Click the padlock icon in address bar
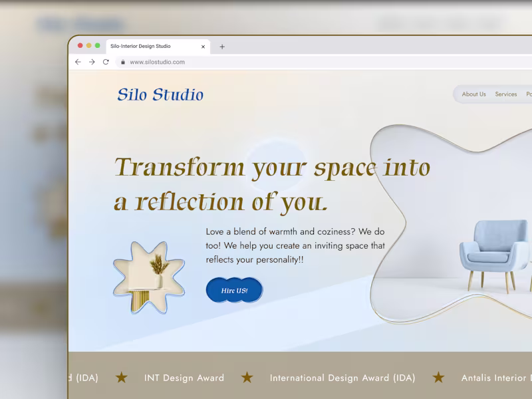532x399 pixels. click(123, 62)
